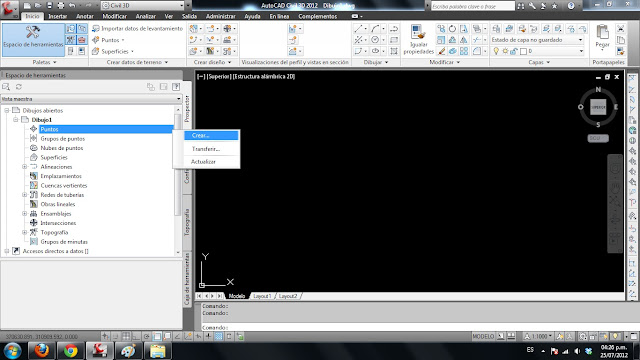This screenshot has height=360, width=640.
Task: Click the layer 0 color swatch
Action: click(523, 51)
